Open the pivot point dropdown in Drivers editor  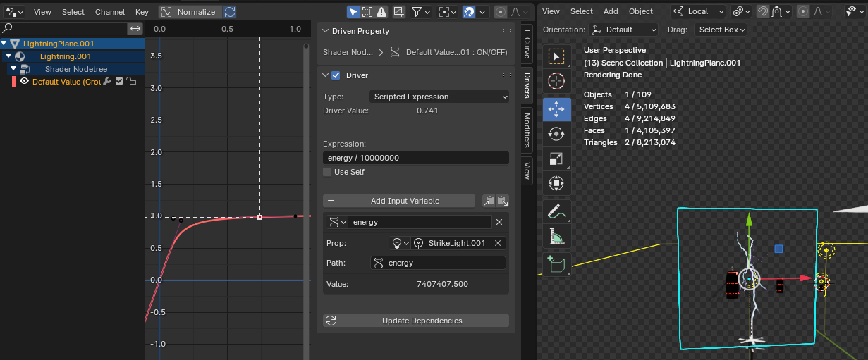click(x=447, y=12)
